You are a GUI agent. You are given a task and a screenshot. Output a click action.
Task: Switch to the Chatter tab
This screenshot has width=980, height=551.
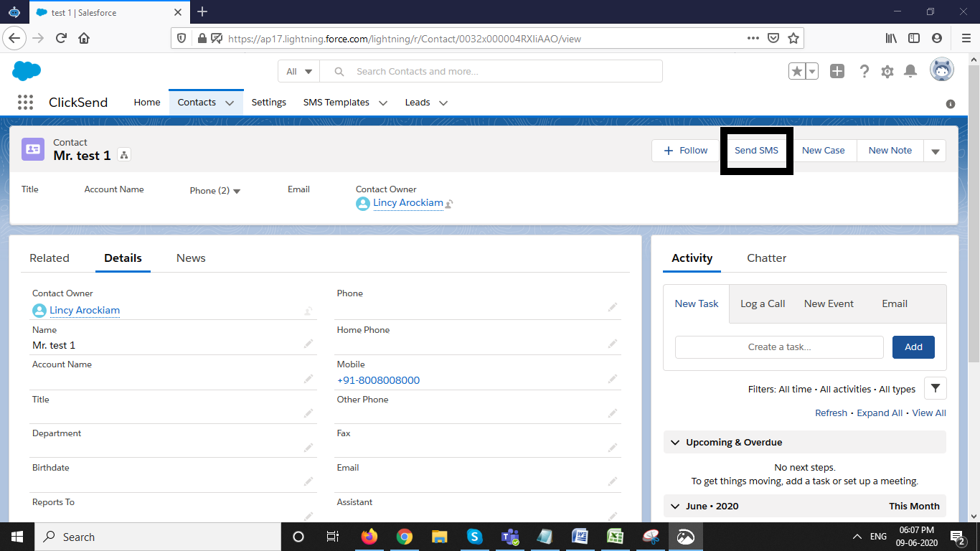pos(765,258)
